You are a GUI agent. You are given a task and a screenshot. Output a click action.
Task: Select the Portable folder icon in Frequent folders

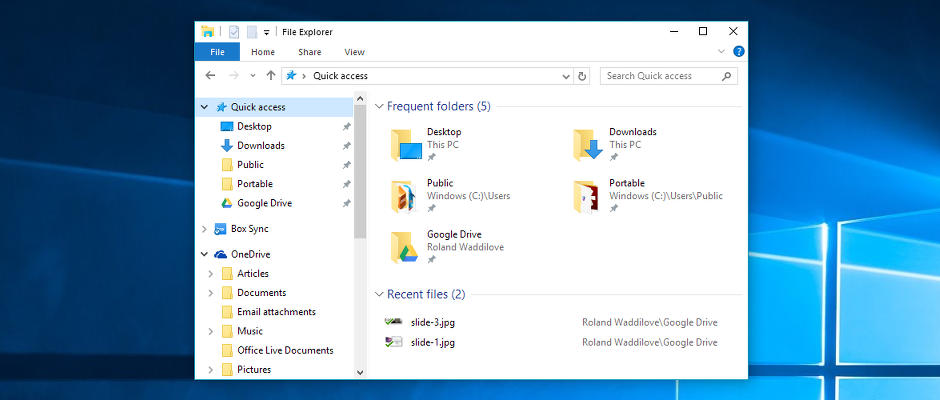(586, 196)
